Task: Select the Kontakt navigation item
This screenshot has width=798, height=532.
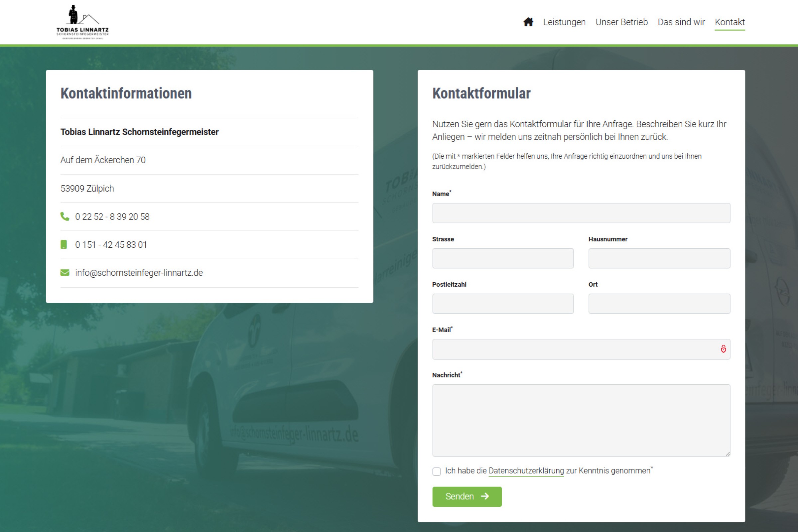Action: [x=730, y=22]
